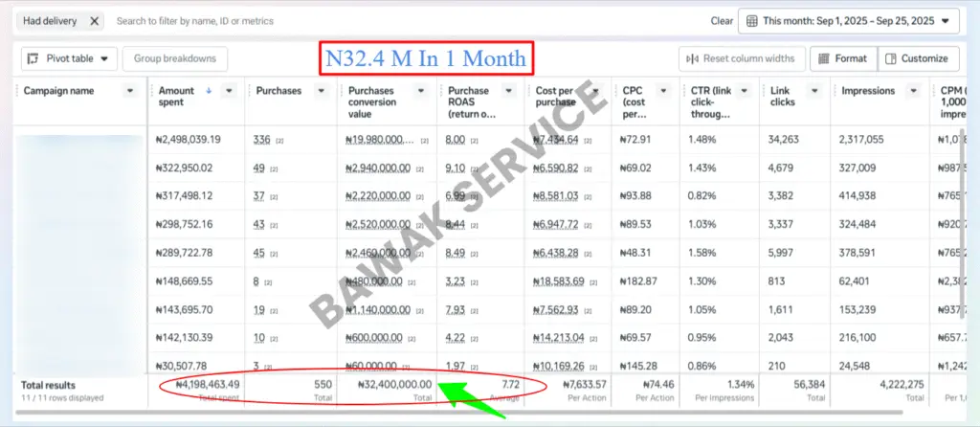Click the Group breakdowns button
Image resolution: width=980 pixels, height=427 pixels.
(x=174, y=58)
